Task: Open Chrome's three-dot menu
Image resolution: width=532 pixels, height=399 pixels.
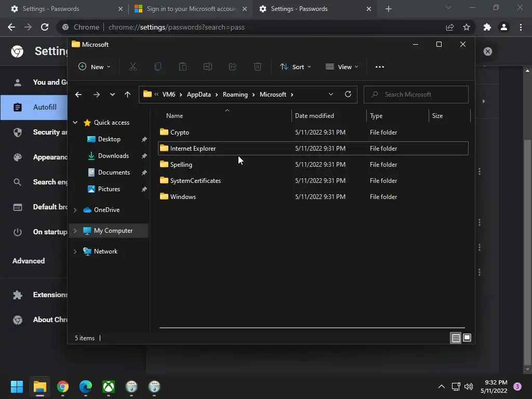Action: [521, 27]
